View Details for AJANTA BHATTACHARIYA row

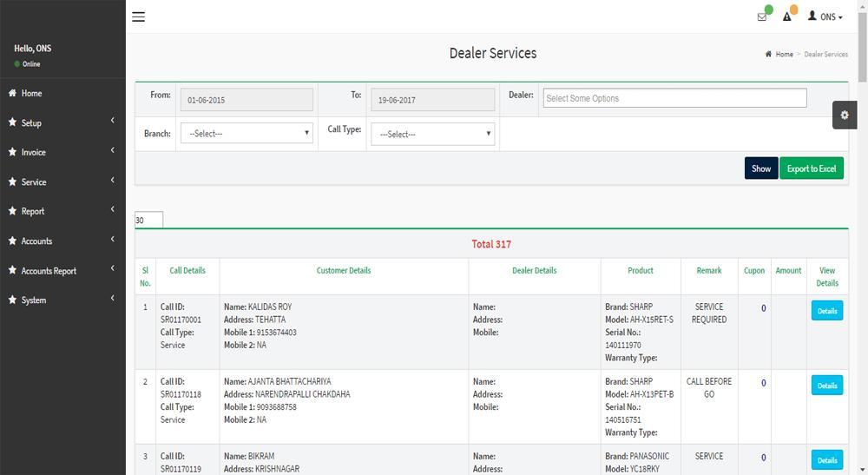point(827,386)
